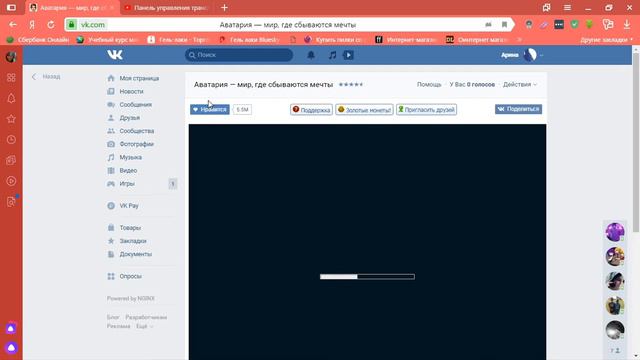The height and width of the screenshot is (360, 640).
Task: Reload the page
Action: [x=51, y=24]
